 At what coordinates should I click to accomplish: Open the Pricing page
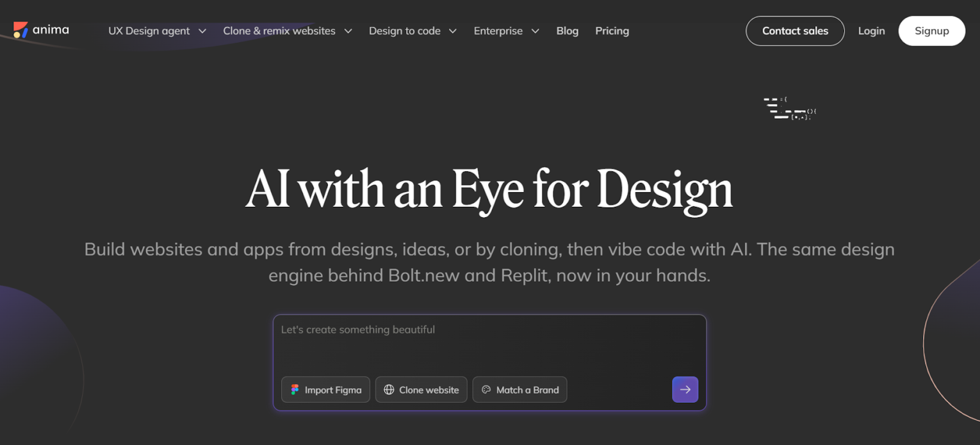tap(612, 31)
